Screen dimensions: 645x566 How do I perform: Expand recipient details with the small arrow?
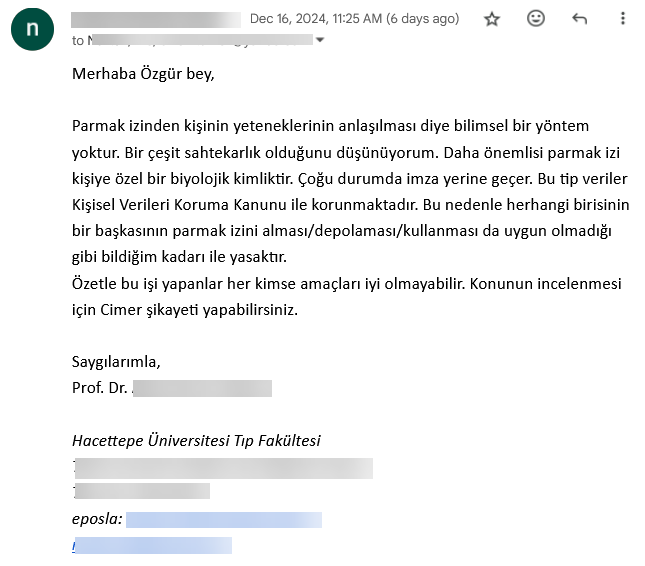pyautogui.click(x=320, y=40)
